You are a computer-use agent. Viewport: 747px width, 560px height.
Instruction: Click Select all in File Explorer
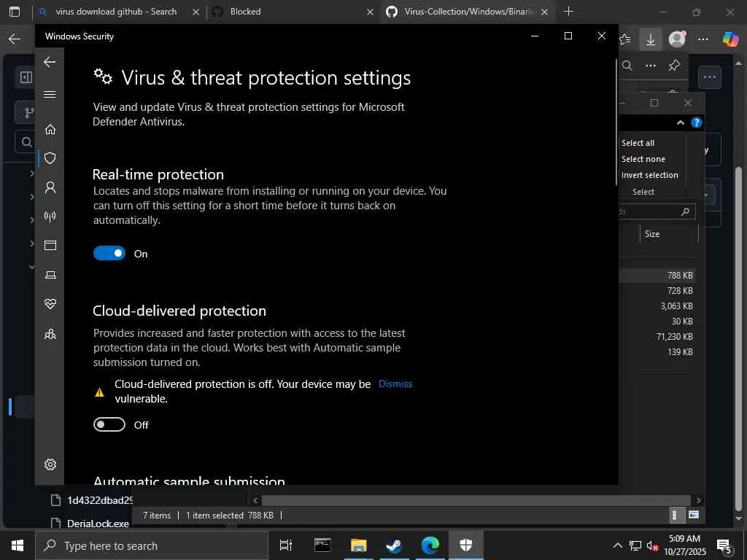tap(638, 143)
